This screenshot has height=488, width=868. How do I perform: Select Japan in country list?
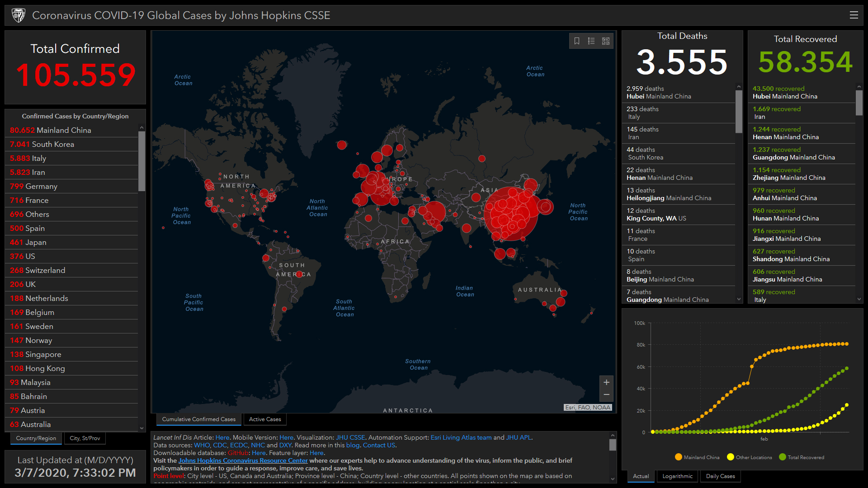pos(71,242)
